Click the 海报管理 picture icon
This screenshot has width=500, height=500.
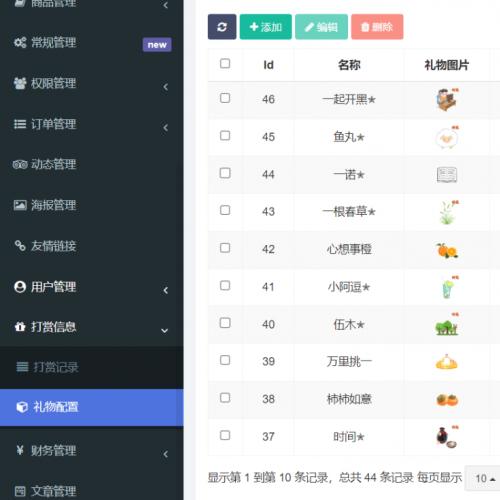[x=20, y=205]
